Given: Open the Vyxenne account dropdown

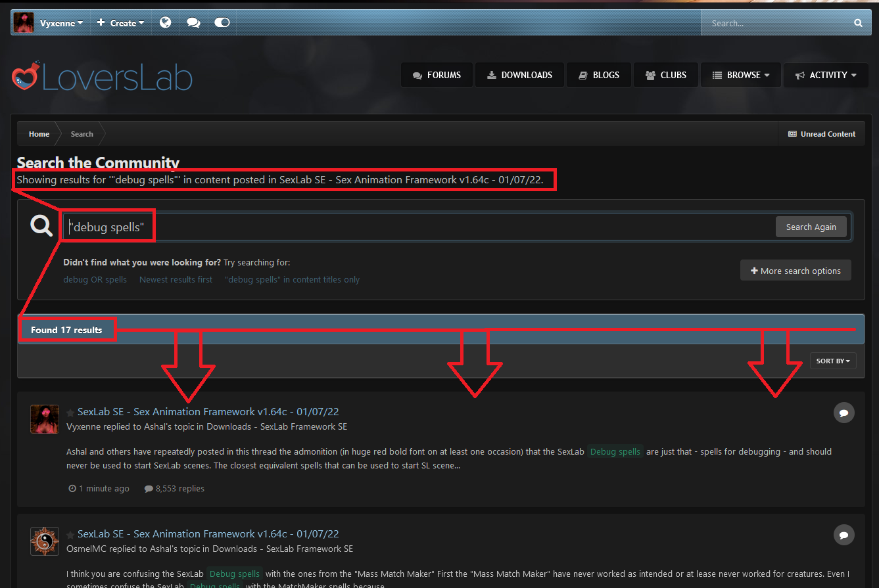Looking at the screenshot, I should coord(61,23).
